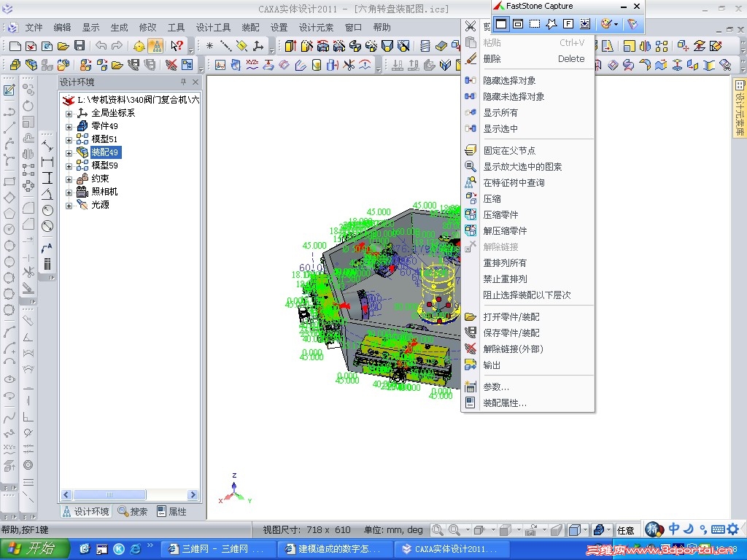The image size is (747, 560).
Task: Expand the 光源 tree node
Action: [69, 205]
